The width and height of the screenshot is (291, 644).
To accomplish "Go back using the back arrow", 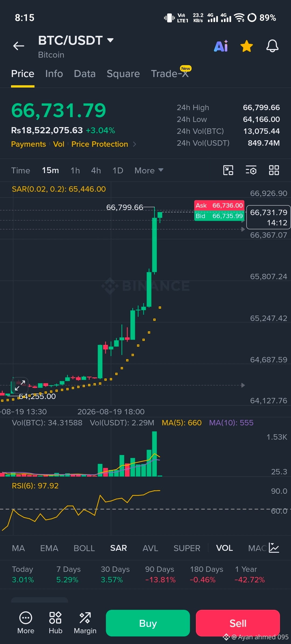I will point(19,46).
